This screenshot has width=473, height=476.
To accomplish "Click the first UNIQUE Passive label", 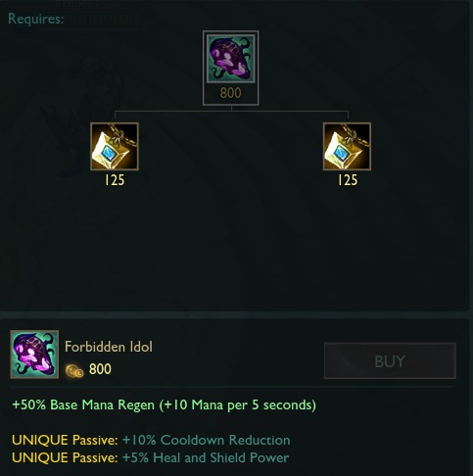I will pyautogui.click(x=65, y=440).
